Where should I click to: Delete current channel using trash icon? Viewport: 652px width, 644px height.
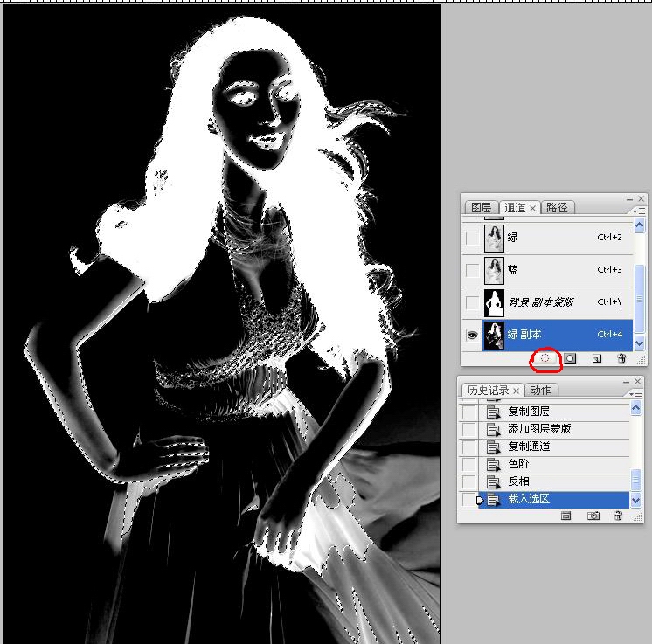(x=621, y=358)
